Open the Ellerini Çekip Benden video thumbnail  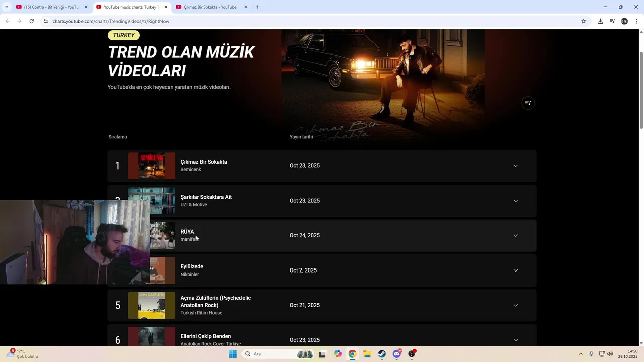click(151, 336)
